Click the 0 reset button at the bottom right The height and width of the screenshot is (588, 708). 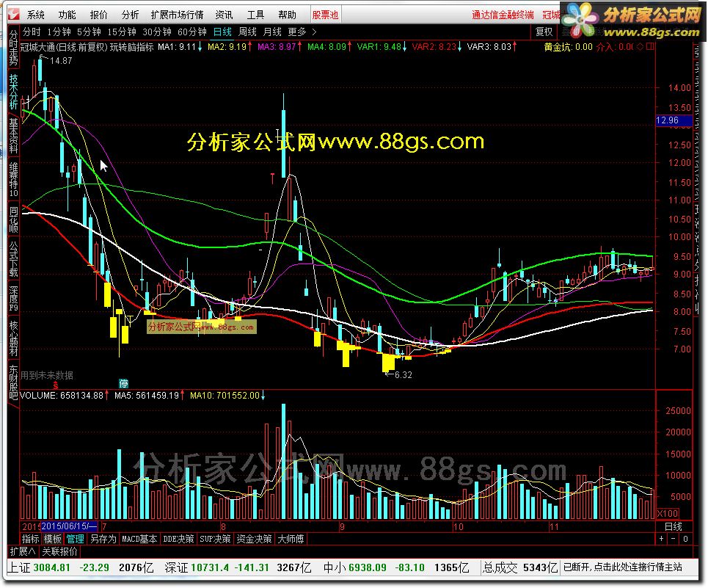[685, 539]
